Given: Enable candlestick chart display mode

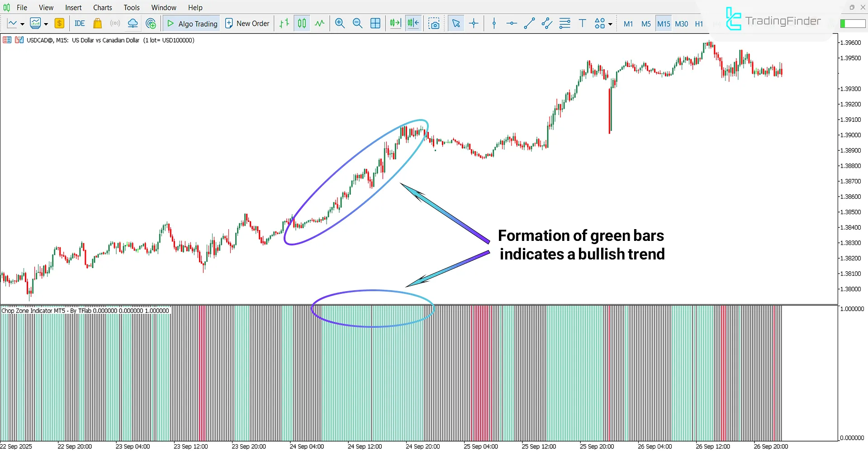Looking at the screenshot, I should coord(302,23).
